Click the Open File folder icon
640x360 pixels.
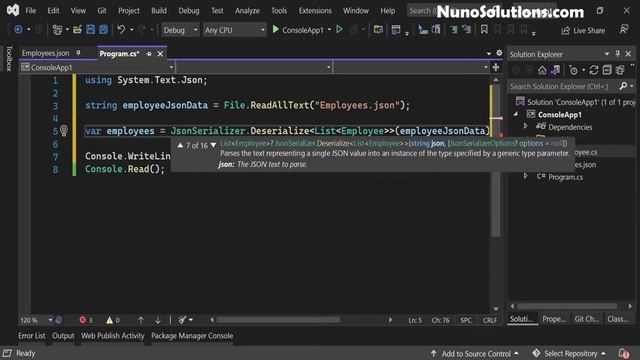coord(77,30)
